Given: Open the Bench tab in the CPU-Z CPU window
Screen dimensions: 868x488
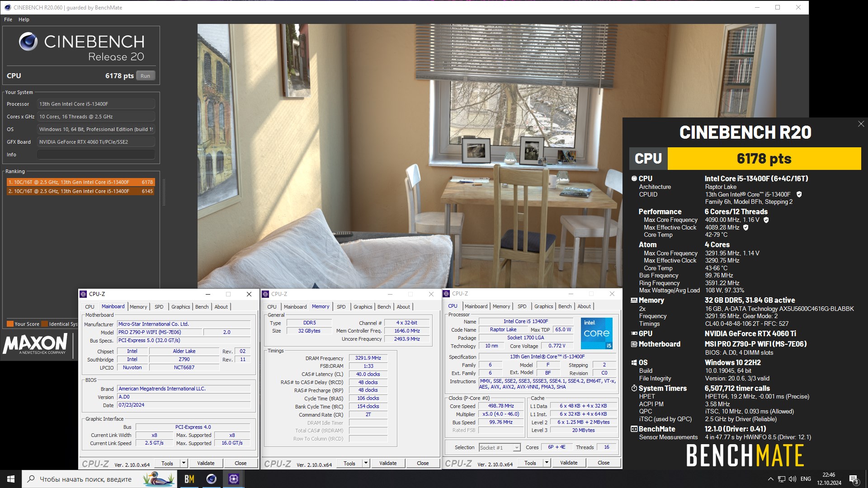Looking at the screenshot, I should [x=565, y=306].
